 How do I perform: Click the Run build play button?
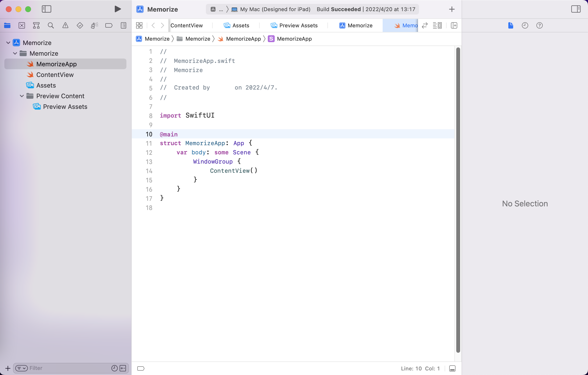117,9
